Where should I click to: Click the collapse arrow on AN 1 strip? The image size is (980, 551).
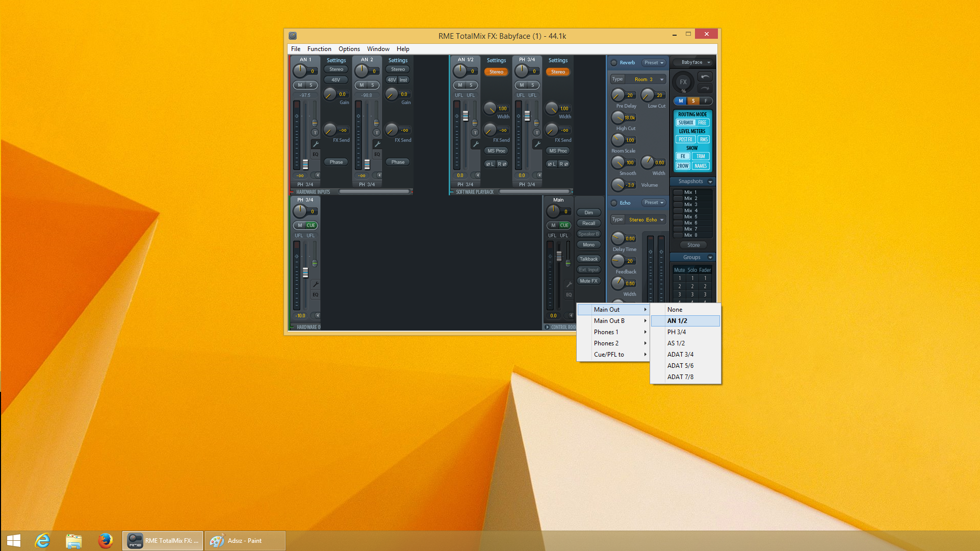tap(318, 175)
